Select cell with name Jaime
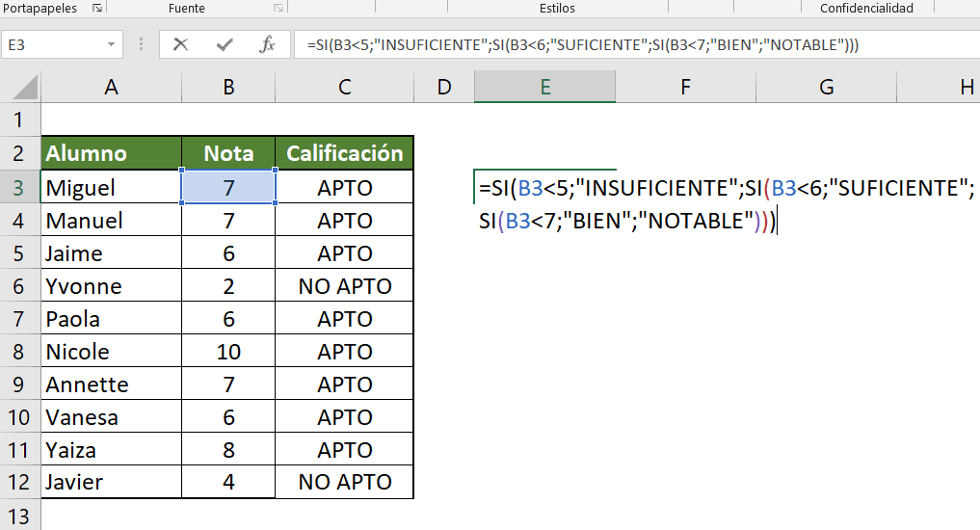The height and width of the screenshot is (530, 980). tap(111, 252)
